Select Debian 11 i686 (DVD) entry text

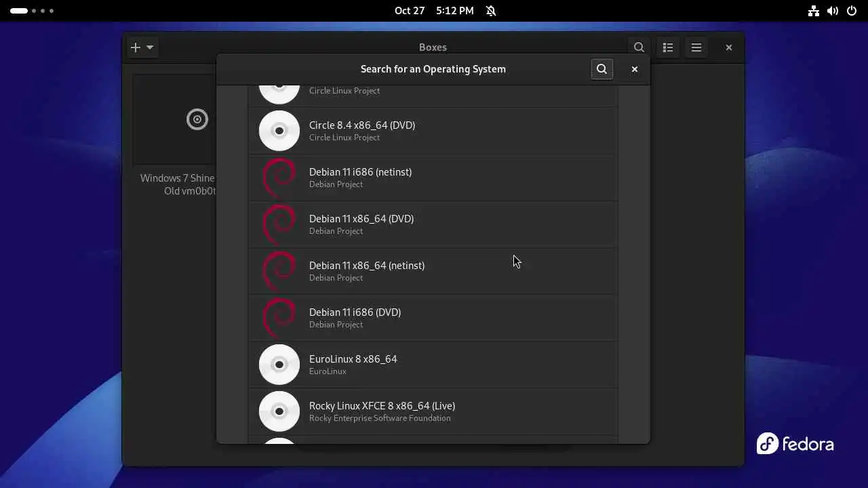click(x=355, y=312)
